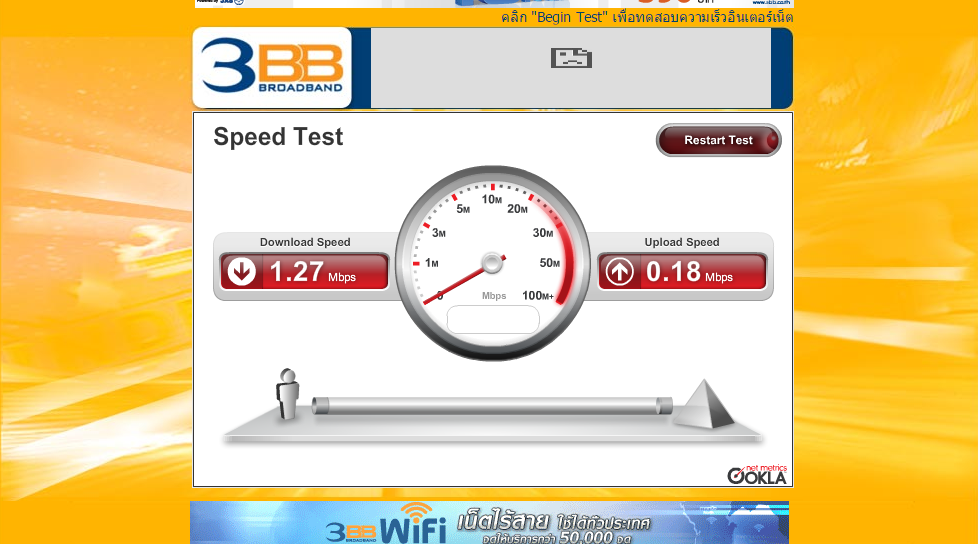Click the Speed Test heading
978x544 pixels.
[x=278, y=137]
